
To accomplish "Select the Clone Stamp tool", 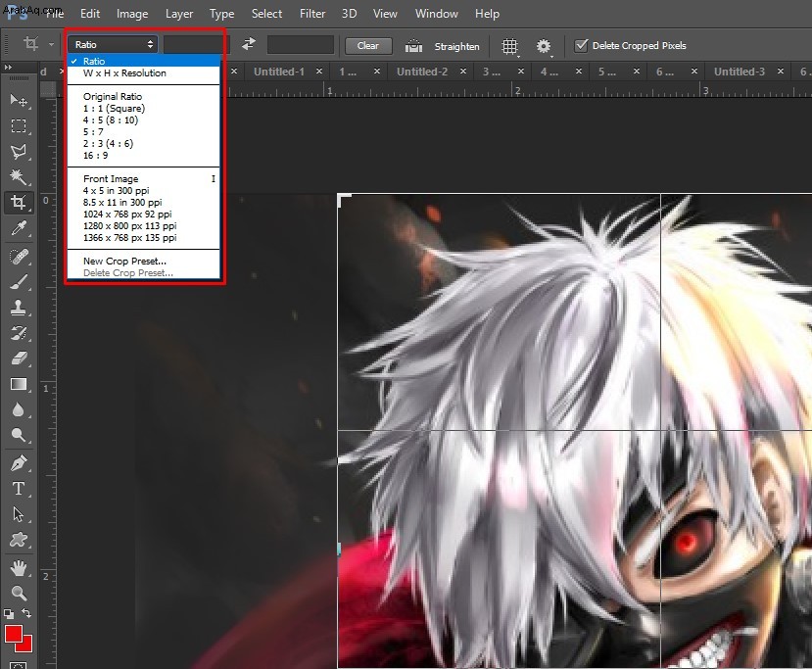I will (x=19, y=308).
